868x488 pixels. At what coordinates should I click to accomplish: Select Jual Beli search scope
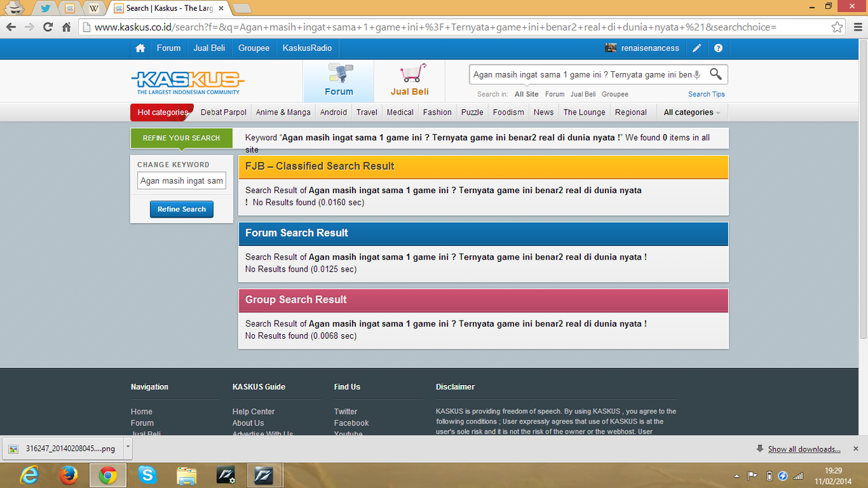pos(583,94)
